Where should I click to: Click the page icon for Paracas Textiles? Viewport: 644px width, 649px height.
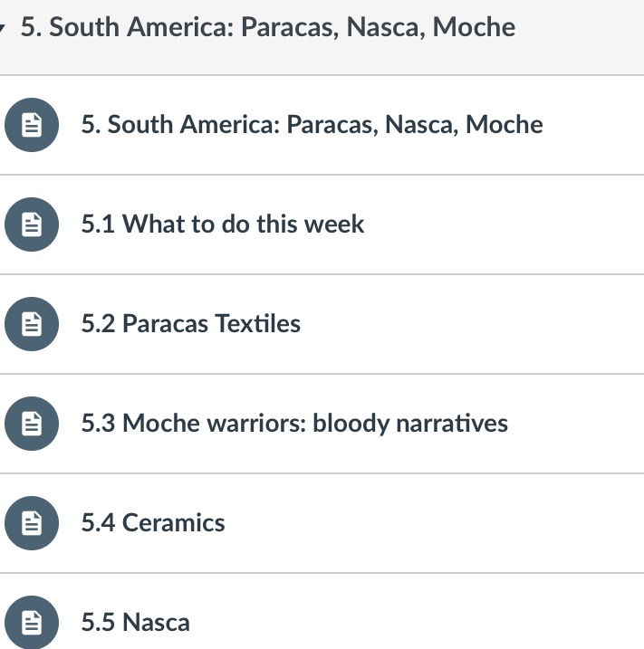point(32,324)
